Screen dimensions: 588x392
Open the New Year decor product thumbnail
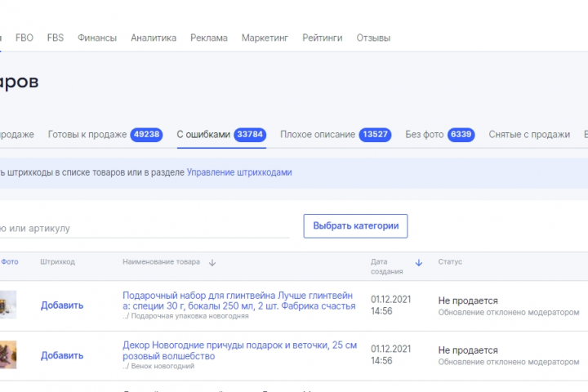tap(8, 354)
